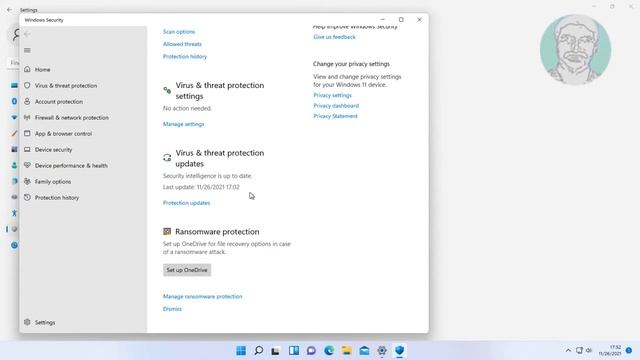Click the Virus & threat protection settings gear icon
This screenshot has width=640, height=360.
(x=167, y=90)
